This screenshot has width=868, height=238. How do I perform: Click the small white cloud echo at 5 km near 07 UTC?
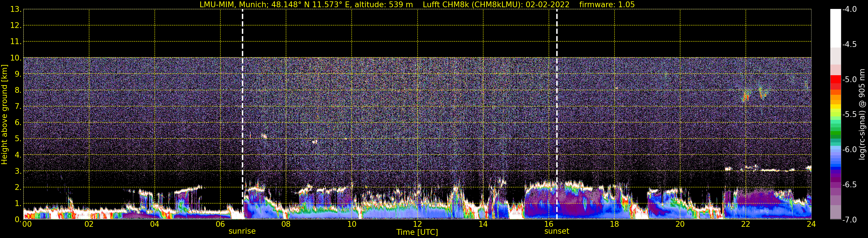(264, 136)
